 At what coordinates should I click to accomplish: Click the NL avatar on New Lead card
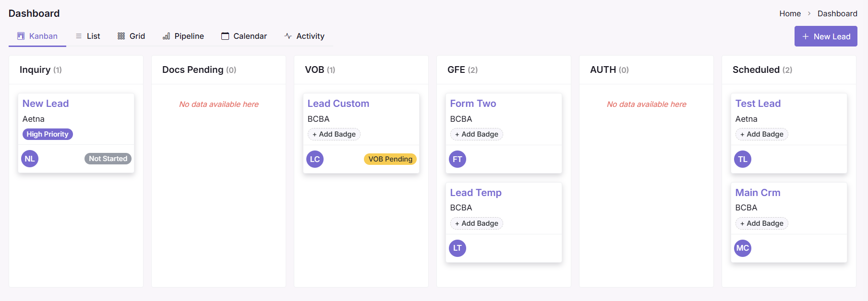30,159
